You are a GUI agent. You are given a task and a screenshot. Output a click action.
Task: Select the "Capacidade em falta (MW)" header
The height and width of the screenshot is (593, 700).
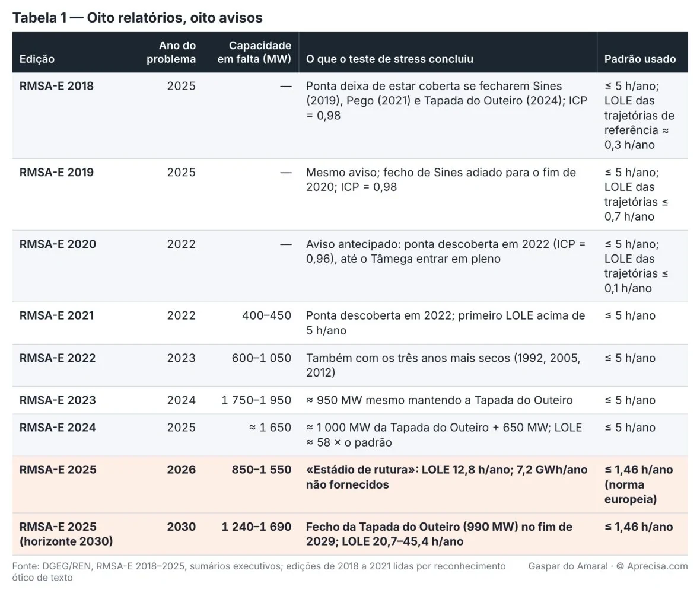coord(254,52)
